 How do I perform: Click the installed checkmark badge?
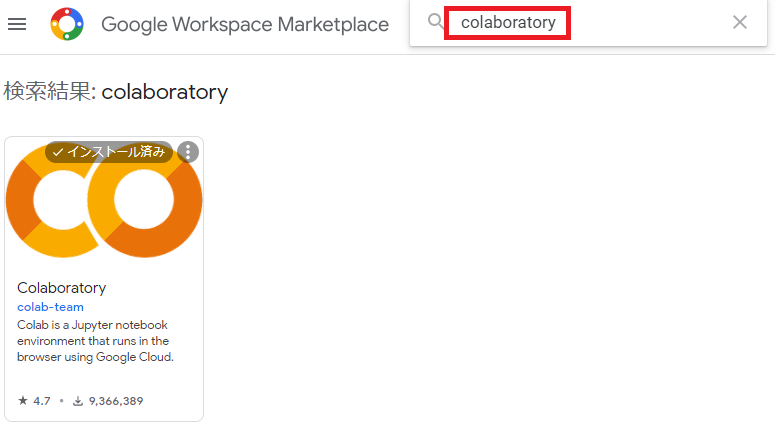[109, 152]
